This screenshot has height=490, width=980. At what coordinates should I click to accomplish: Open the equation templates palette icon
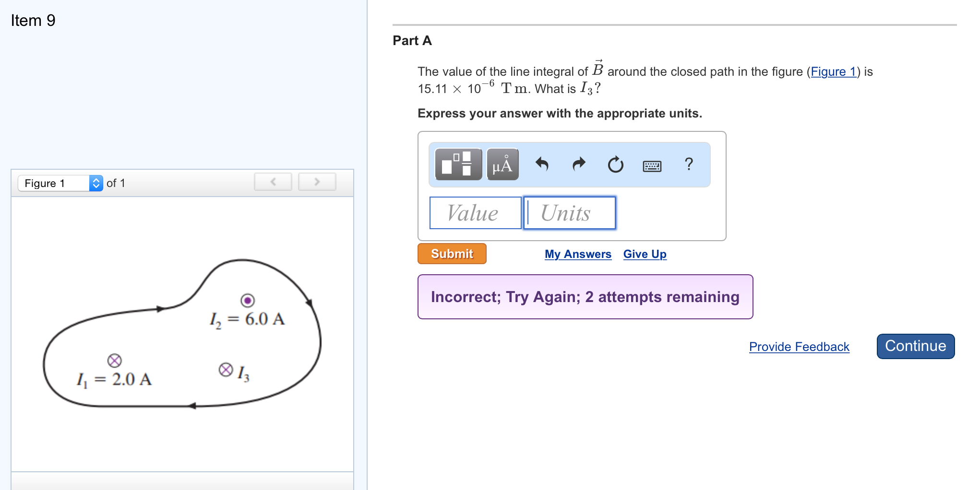pyautogui.click(x=457, y=164)
